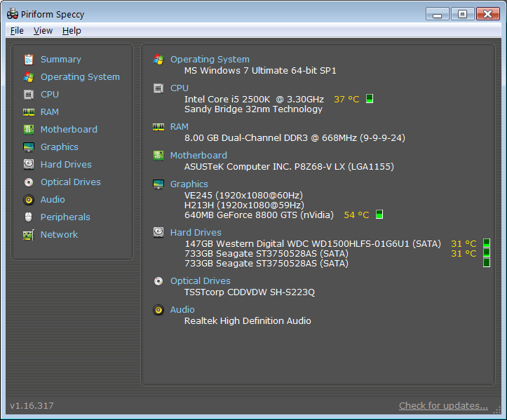Image resolution: width=507 pixels, height=420 pixels.
Task: Open Network section in the sidebar
Action: [x=59, y=235]
